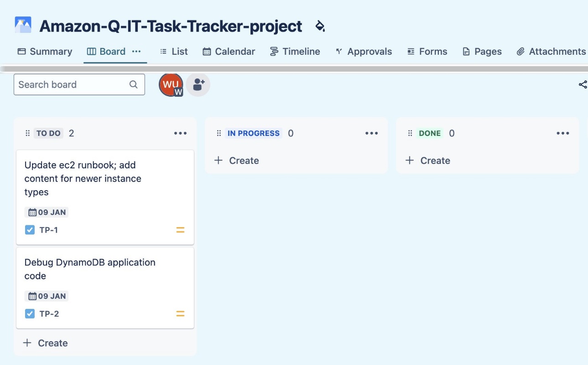Open the IN PROGRESS column more options
This screenshot has width=588, height=365.
pyautogui.click(x=372, y=133)
